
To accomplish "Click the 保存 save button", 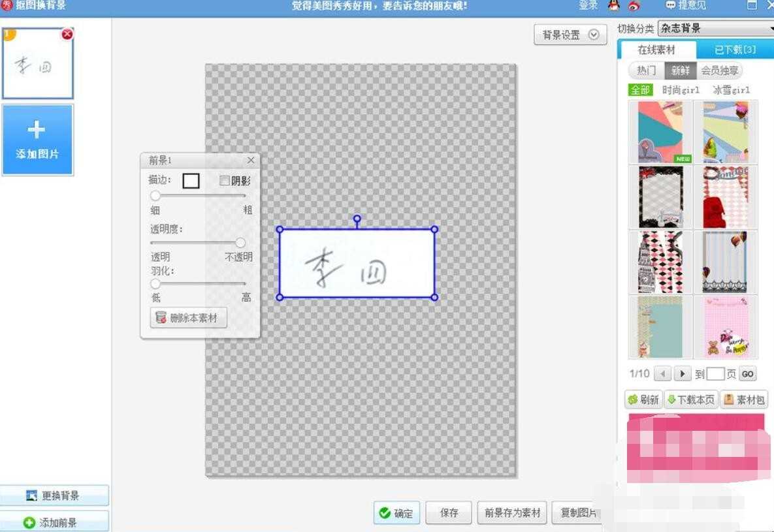I will [x=449, y=513].
